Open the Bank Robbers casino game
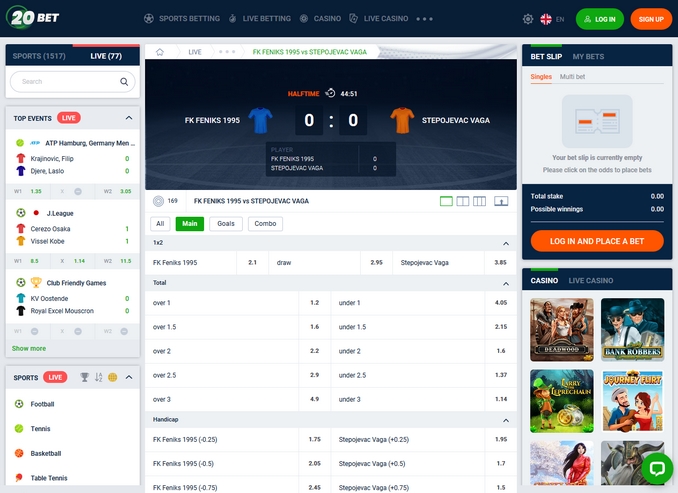This screenshot has width=678, height=493. (x=633, y=330)
